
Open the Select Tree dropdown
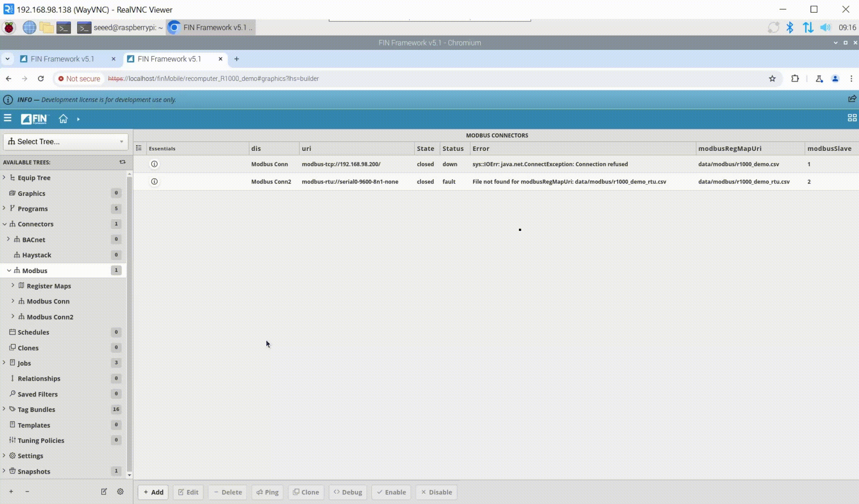[65, 142]
